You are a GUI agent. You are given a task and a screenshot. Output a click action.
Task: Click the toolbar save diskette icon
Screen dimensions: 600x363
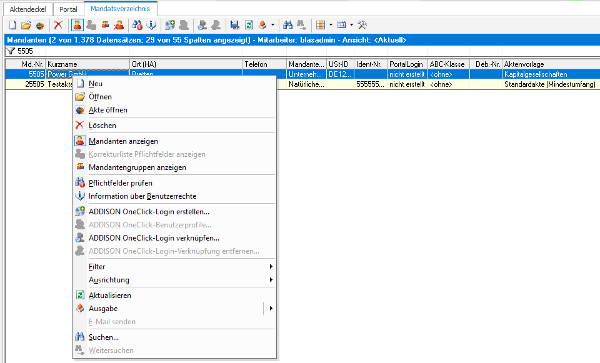coord(235,25)
